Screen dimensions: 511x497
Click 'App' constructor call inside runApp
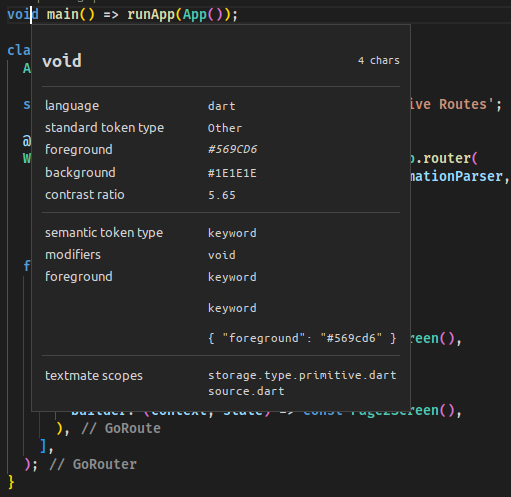195,15
